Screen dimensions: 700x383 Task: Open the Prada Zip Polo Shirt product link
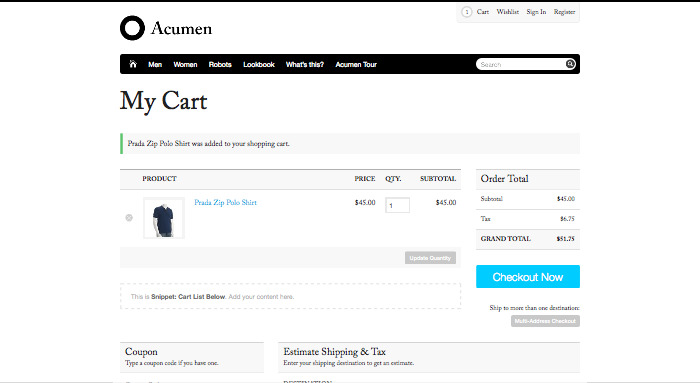tap(225, 202)
